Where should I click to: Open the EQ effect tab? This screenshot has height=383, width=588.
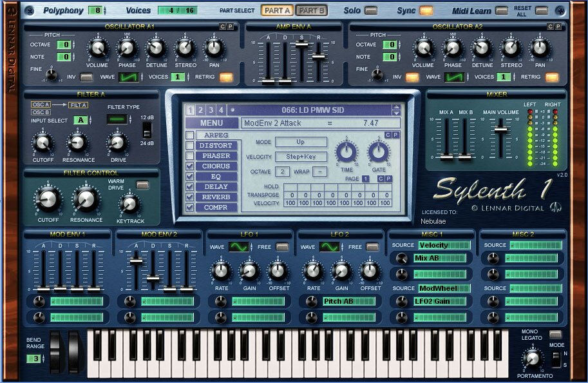[x=216, y=177]
